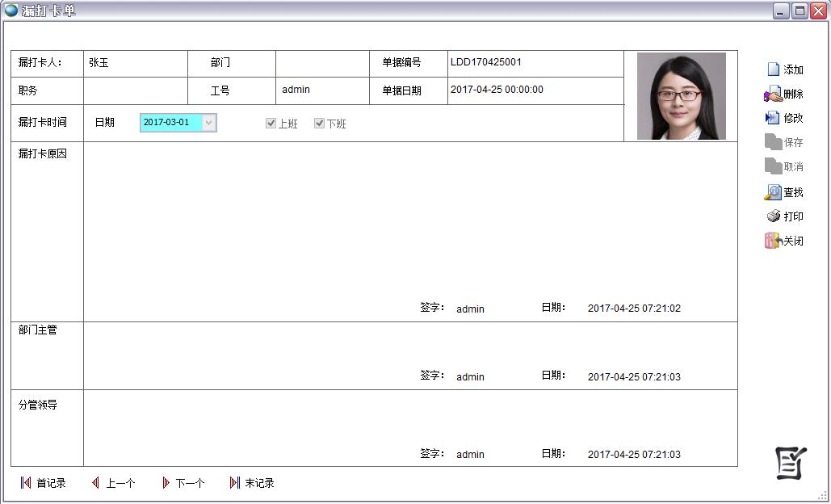Image resolution: width=831 pixels, height=504 pixels.
Task: Click the 打印 (Print) icon
Action: pos(773,216)
